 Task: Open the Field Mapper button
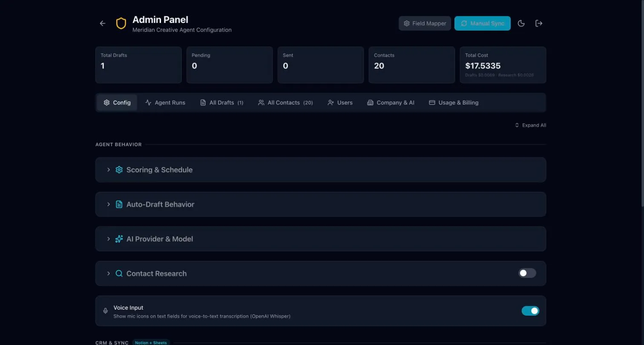425,23
